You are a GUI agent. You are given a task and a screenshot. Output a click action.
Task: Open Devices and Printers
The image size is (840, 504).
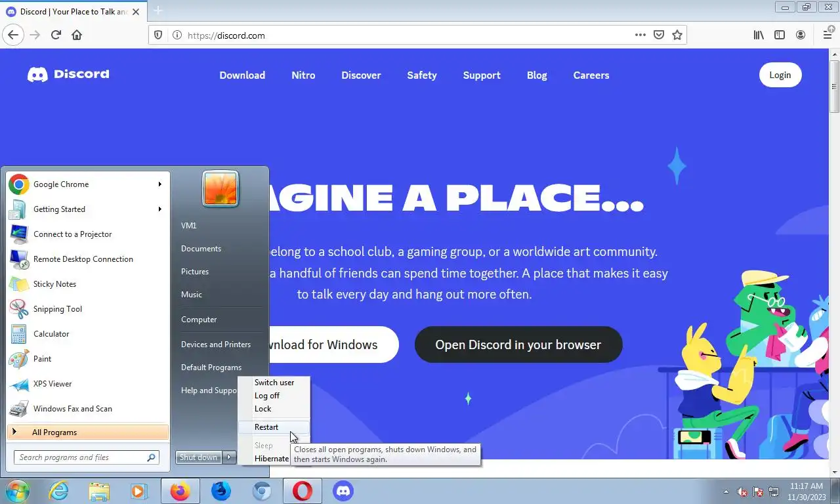point(216,345)
